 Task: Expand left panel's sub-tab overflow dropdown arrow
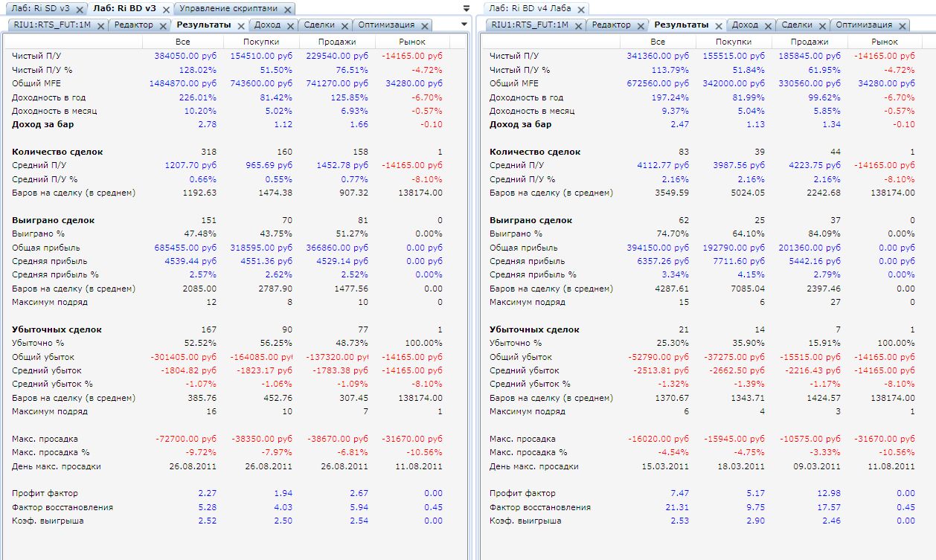tap(464, 25)
